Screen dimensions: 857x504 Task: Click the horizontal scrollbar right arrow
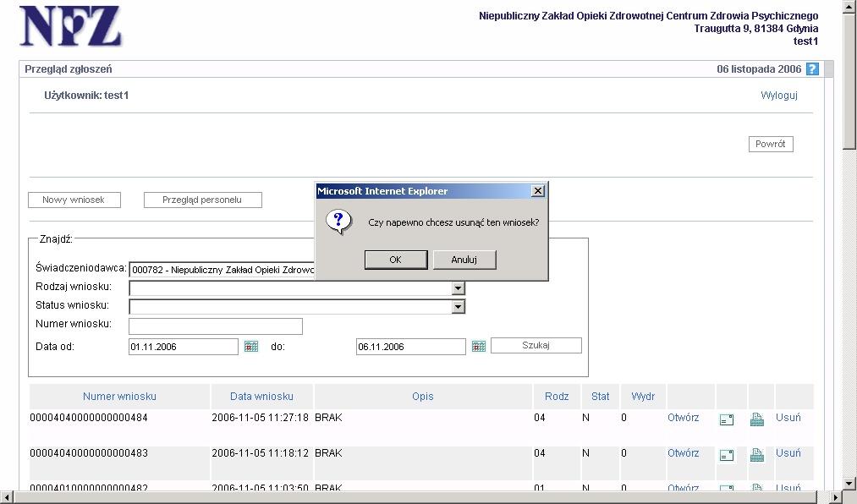836,497
